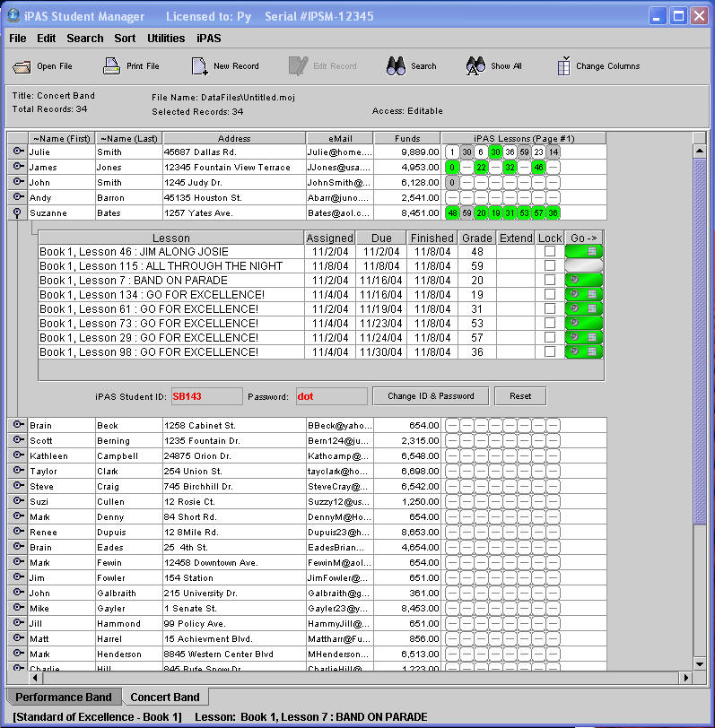Toggle Lock checkbox for JIM ALONG JOSIE
The width and height of the screenshot is (715, 728).
click(549, 252)
